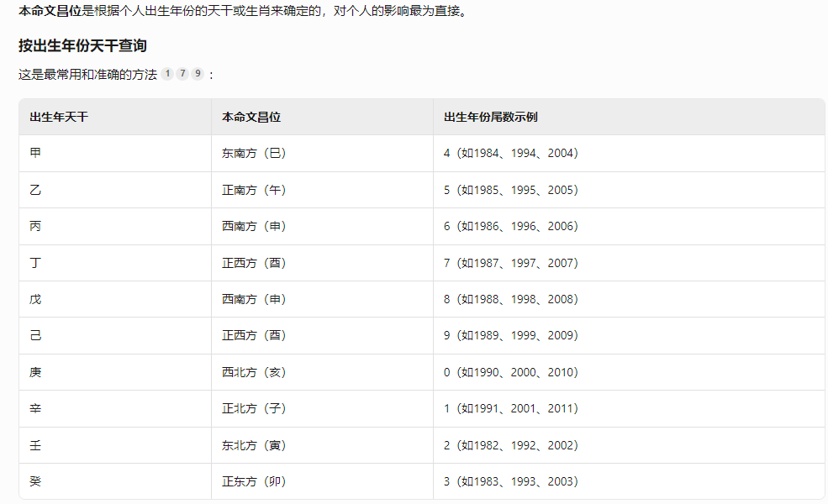Select the 正东方（卯） cell
This screenshot has width=828, height=504.
(254, 482)
